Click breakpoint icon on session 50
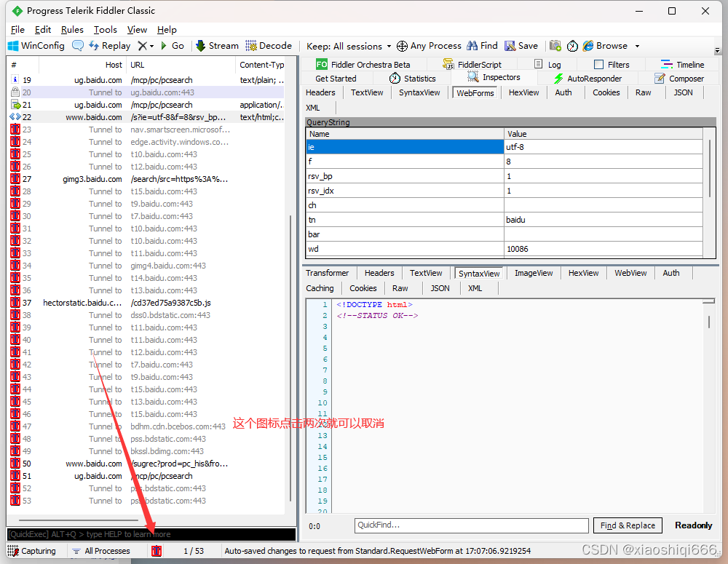Viewport: 728px width, 564px height. coord(15,464)
